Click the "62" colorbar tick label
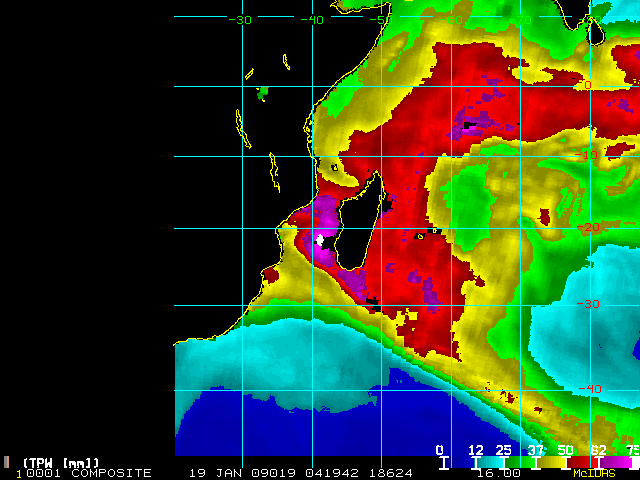This screenshot has width=640, height=480. (599, 450)
